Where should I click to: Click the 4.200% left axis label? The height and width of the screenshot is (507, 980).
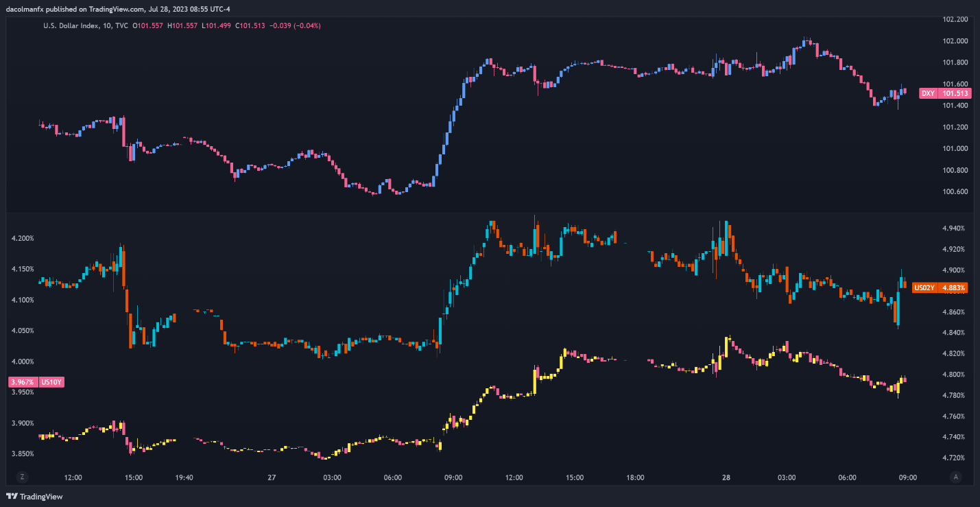[x=23, y=238]
